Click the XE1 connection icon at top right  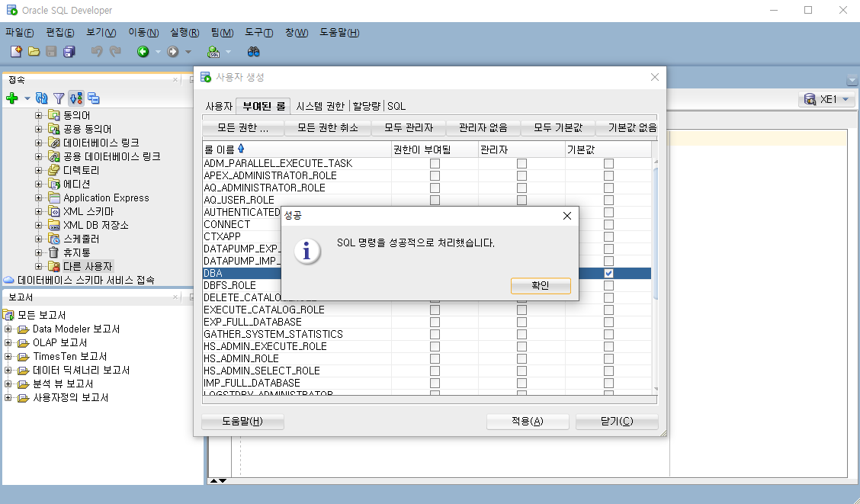tap(810, 99)
